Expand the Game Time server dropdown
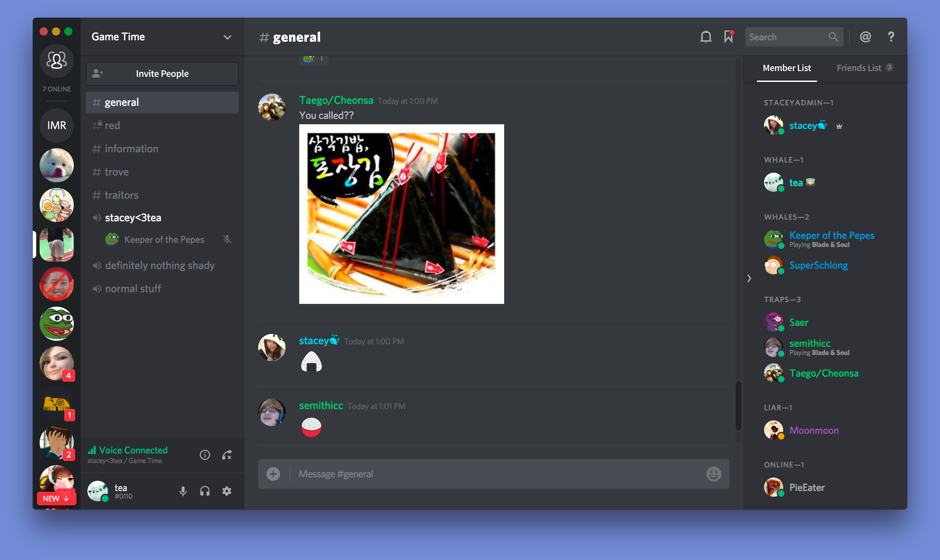 tap(227, 37)
